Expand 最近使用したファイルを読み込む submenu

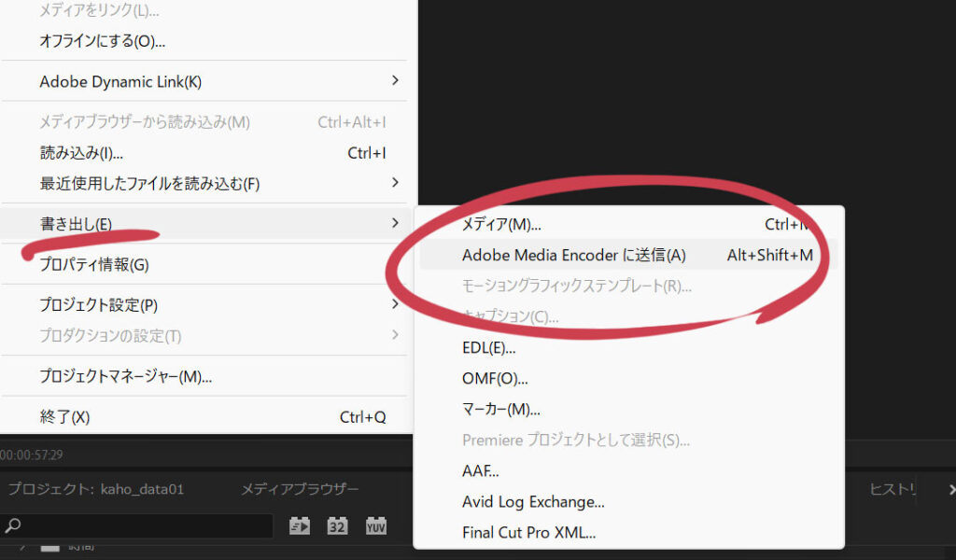pos(395,183)
